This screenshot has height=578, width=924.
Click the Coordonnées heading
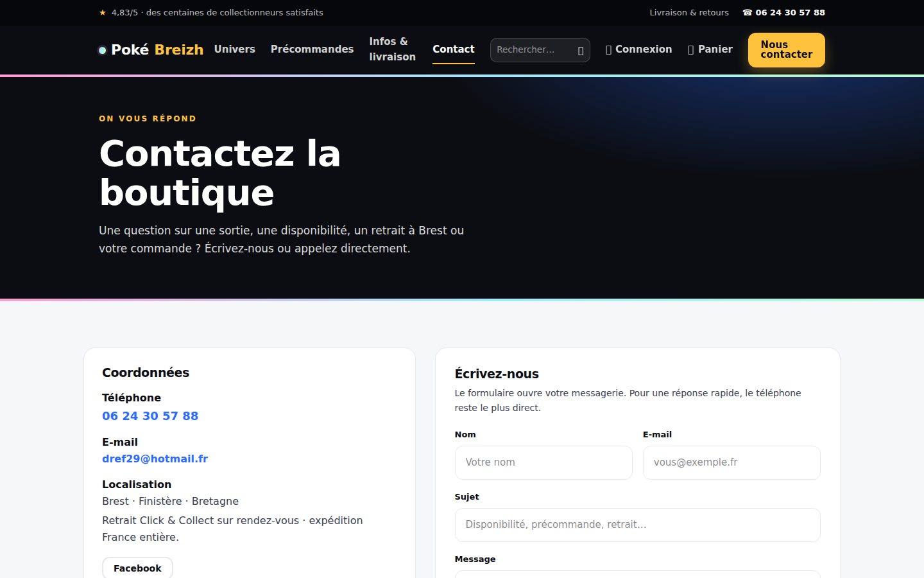tap(146, 372)
